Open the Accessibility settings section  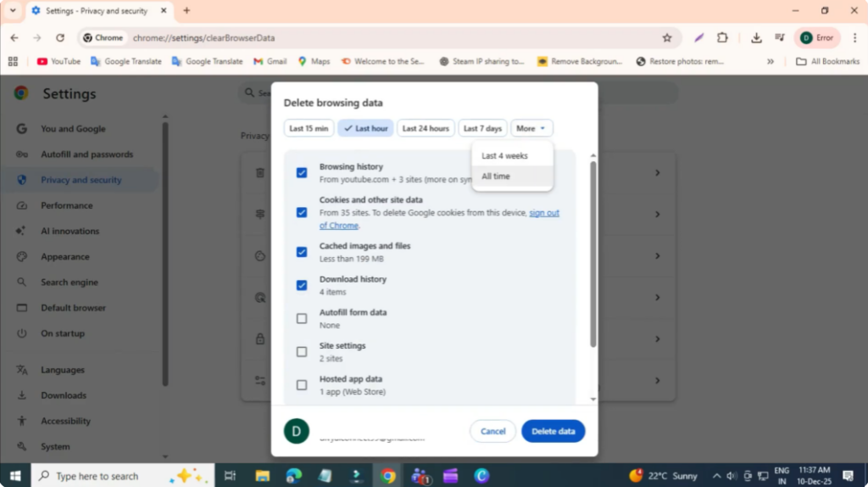click(65, 421)
